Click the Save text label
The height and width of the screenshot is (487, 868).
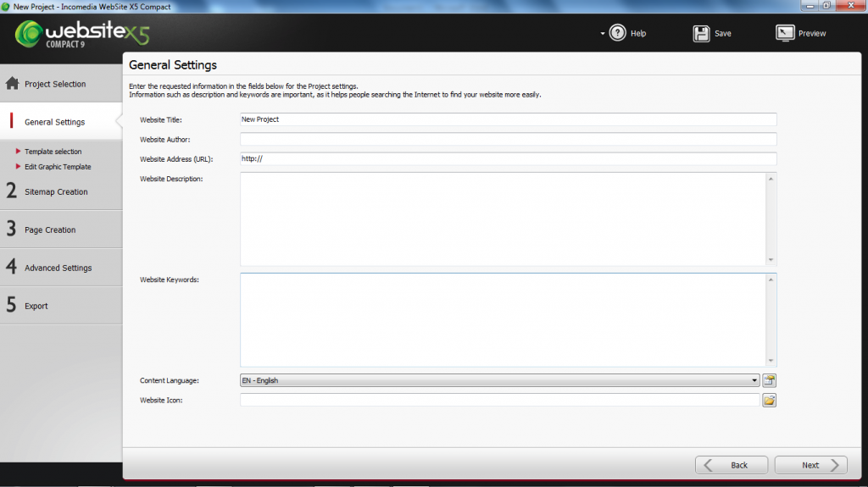pyautogui.click(x=722, y=33)
